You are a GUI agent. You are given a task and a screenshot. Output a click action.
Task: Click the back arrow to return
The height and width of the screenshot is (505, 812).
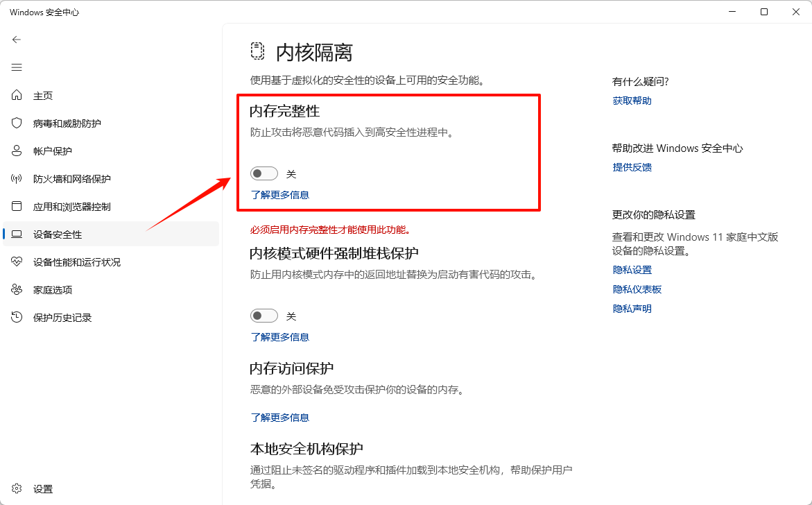coord(16,40)
